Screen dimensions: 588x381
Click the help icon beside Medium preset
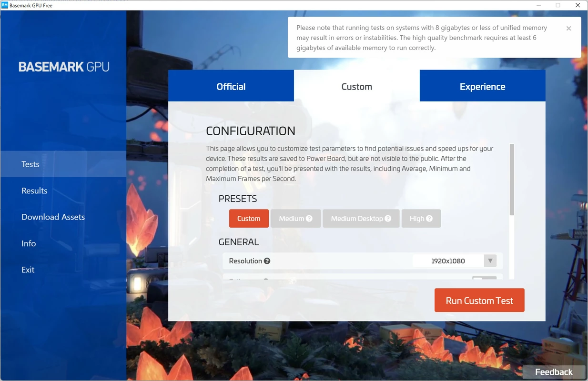(309, 219)
